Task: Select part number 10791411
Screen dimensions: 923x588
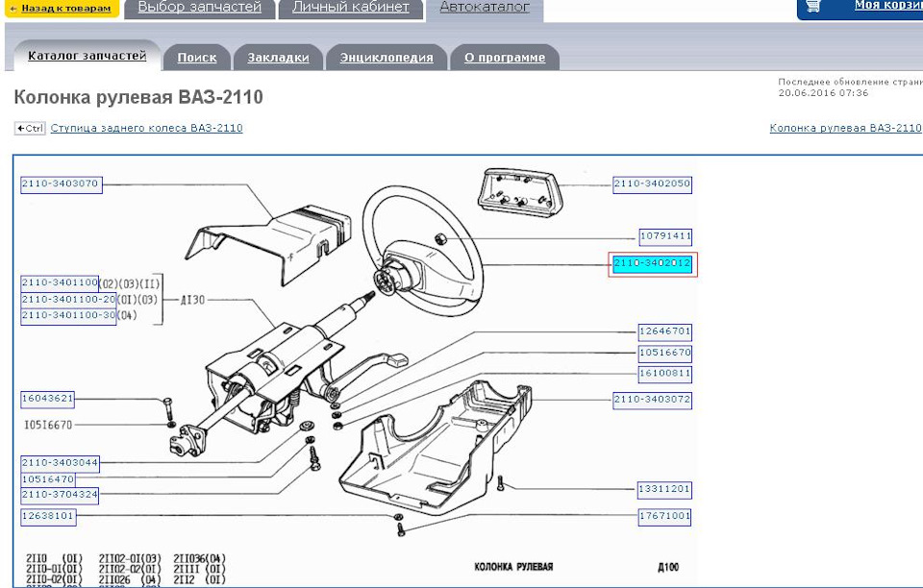Action: click(x=665, y=237)
